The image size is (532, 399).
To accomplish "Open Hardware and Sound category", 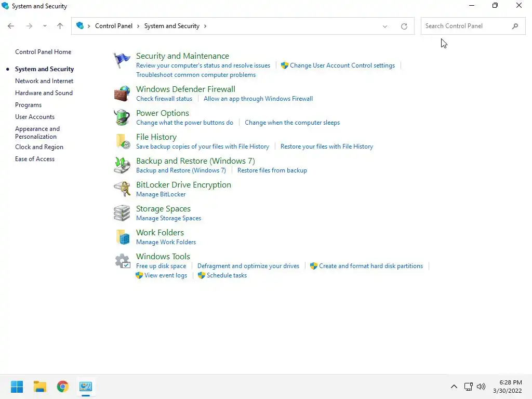I will (44, 93).
